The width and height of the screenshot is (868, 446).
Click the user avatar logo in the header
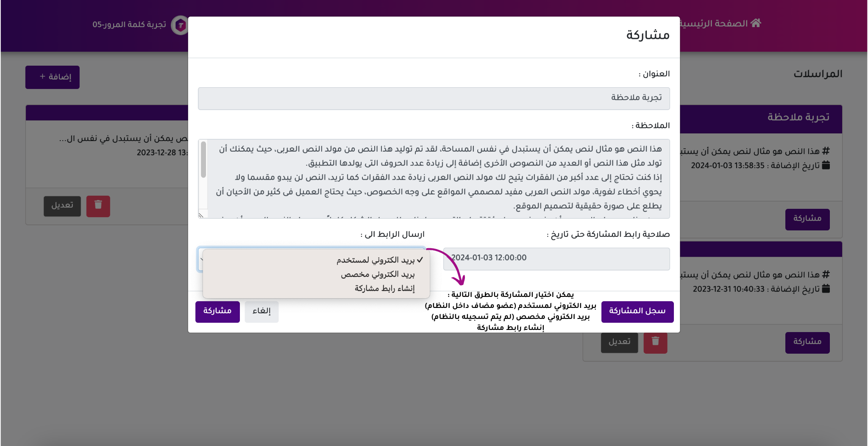pos(180,25)
